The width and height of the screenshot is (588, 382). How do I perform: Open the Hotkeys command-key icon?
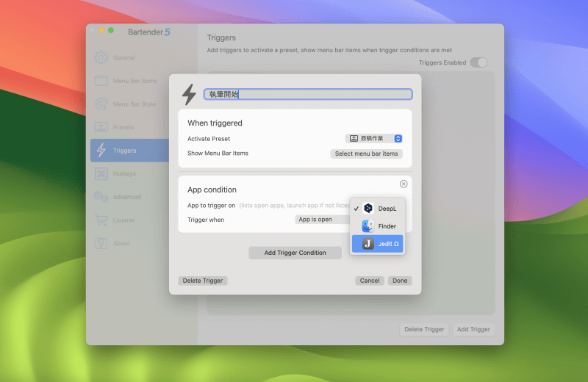point(101,173)
